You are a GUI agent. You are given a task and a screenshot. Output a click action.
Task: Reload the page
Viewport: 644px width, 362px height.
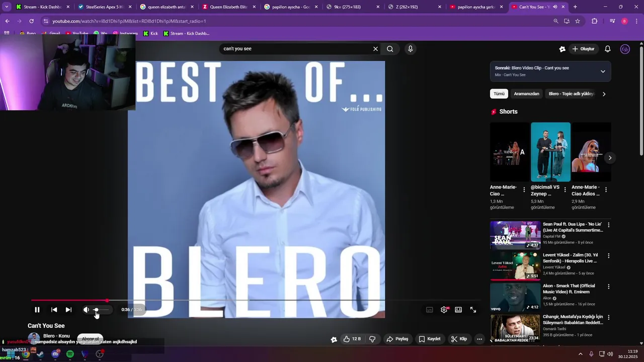[31, 21]
